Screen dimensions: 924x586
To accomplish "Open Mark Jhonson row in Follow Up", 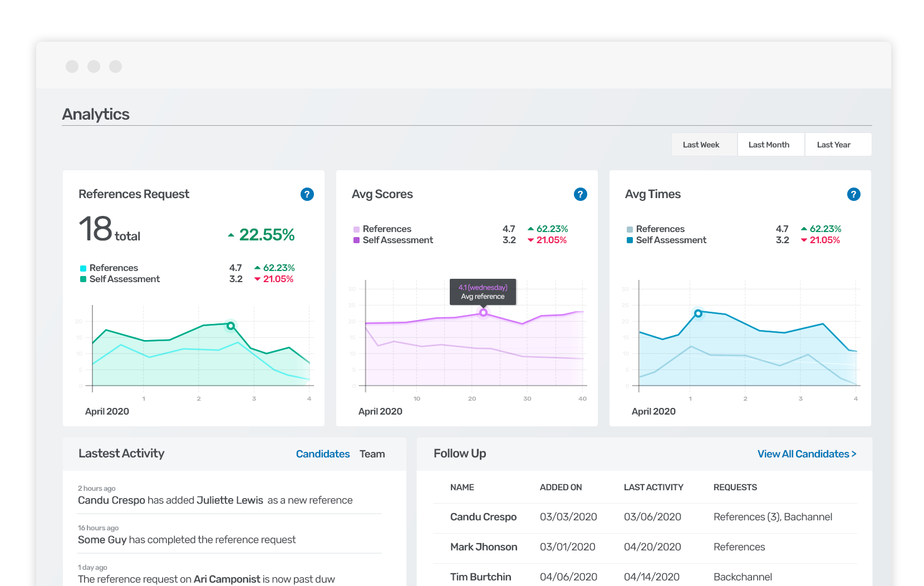I will tap(484, 547).
